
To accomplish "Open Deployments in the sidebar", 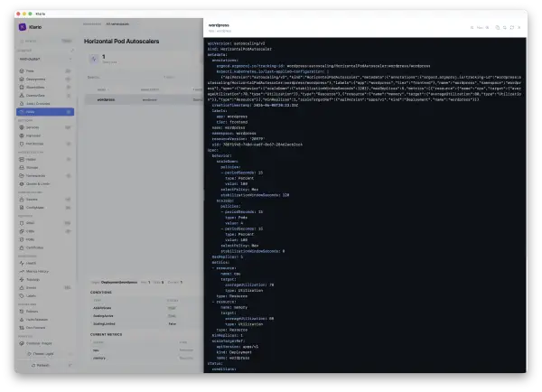I will [x=45, y=79].
